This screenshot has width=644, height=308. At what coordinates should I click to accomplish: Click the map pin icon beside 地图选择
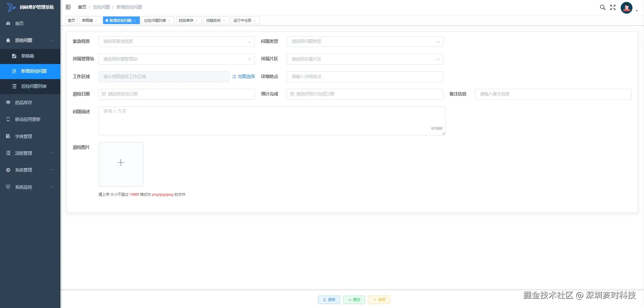pos(234,77)
